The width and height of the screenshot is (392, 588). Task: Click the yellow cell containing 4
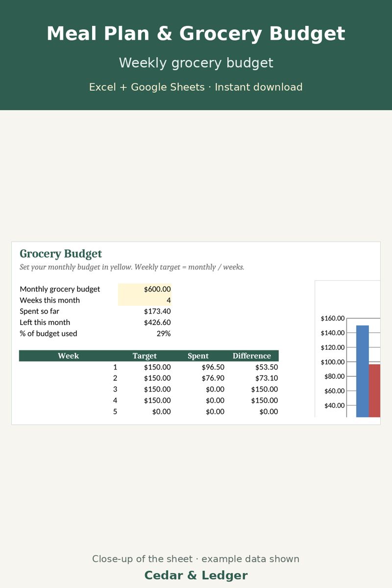pyautogui.click(x=145, y=300)
